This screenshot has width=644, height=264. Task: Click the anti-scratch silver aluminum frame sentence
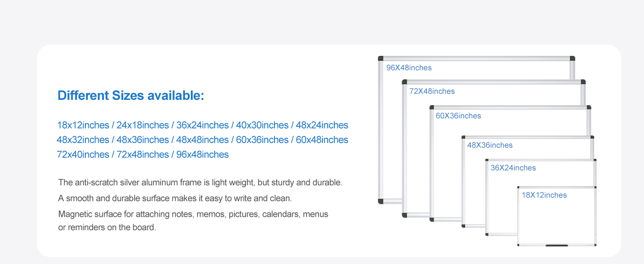point(200,183)
